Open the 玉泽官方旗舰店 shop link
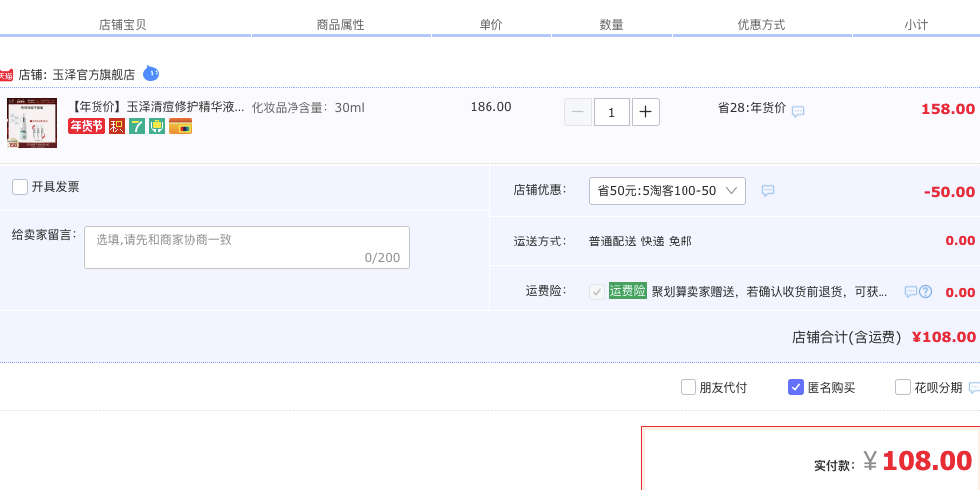980x490 pixels. pyautogui.click(x=94, y=75)
